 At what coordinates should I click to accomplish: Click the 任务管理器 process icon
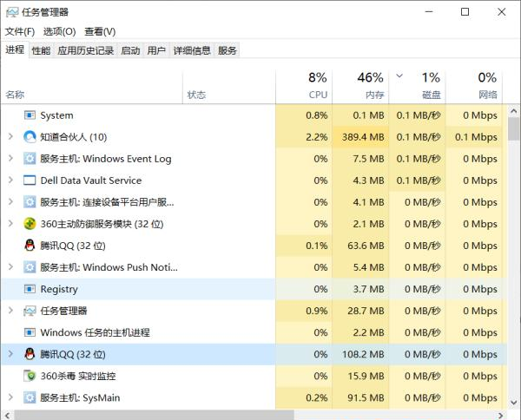[30, 311]
